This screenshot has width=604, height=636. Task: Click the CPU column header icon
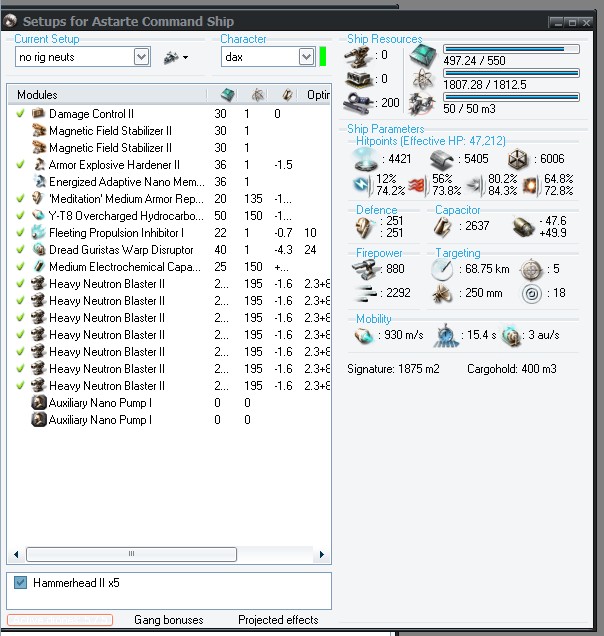[228, 95]
